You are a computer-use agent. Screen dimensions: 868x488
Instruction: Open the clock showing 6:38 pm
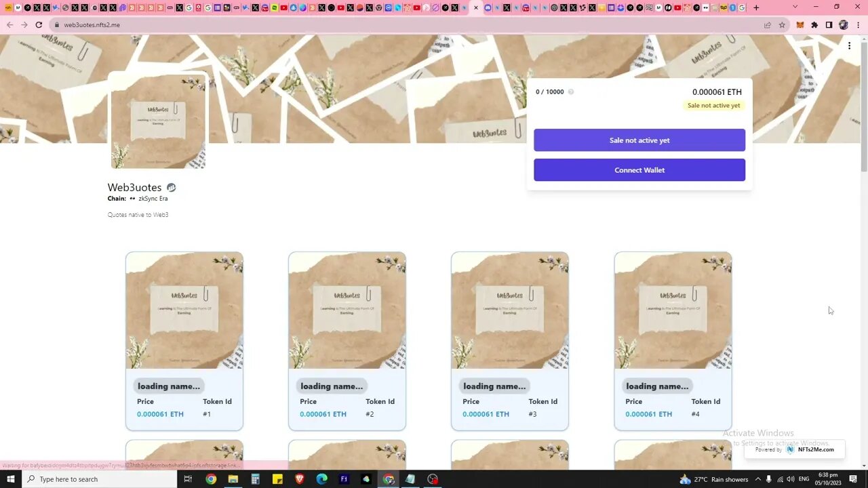pyautogui.click(x=827, y=479)
